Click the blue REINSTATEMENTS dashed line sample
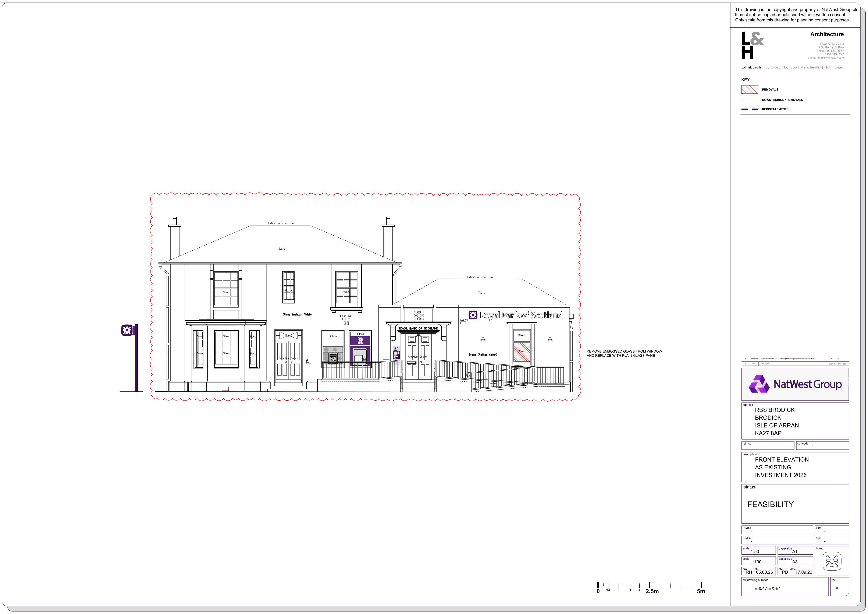Screen dimensions: 868x614 point(750,109)
